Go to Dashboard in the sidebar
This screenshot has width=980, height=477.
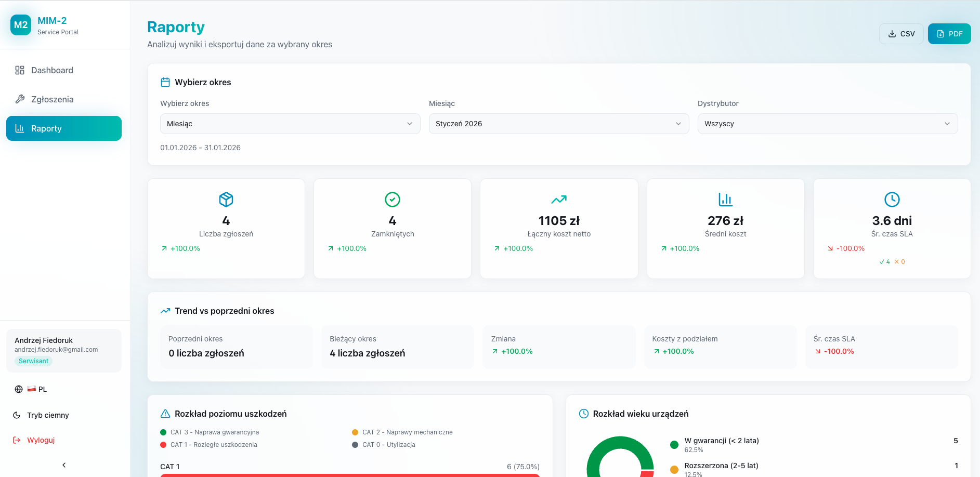[52, 70]
